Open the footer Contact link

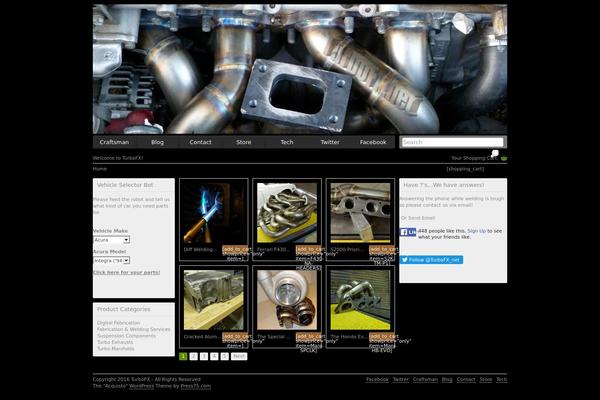[466, 379]
